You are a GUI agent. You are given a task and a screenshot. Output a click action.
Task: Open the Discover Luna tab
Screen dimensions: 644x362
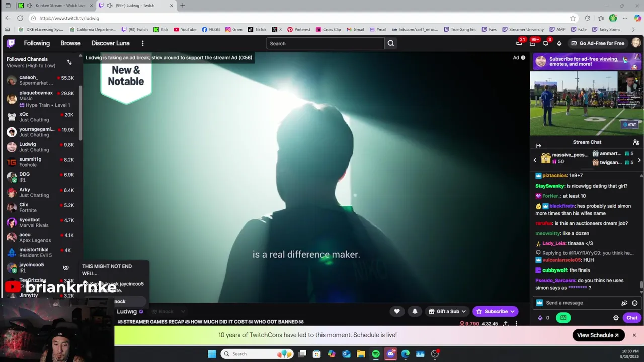pos(110,43)
